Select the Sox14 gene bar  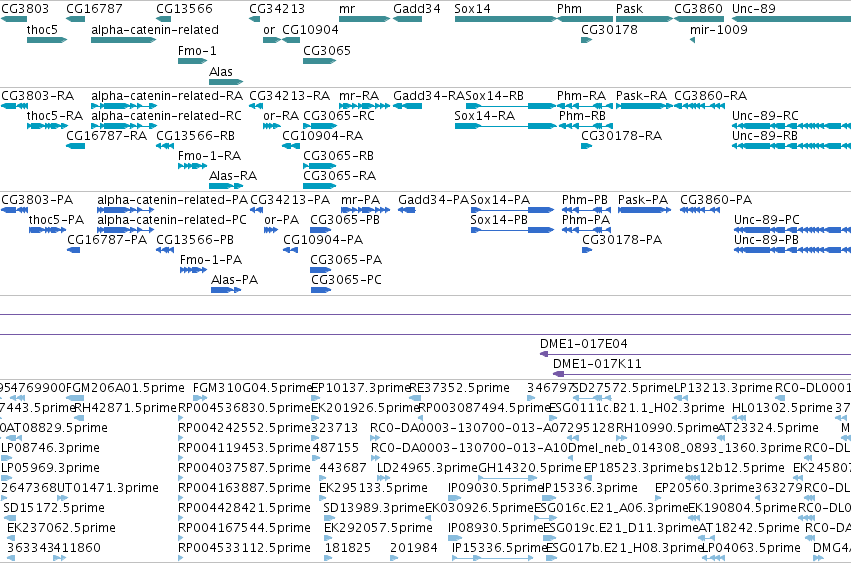(505, 19)
